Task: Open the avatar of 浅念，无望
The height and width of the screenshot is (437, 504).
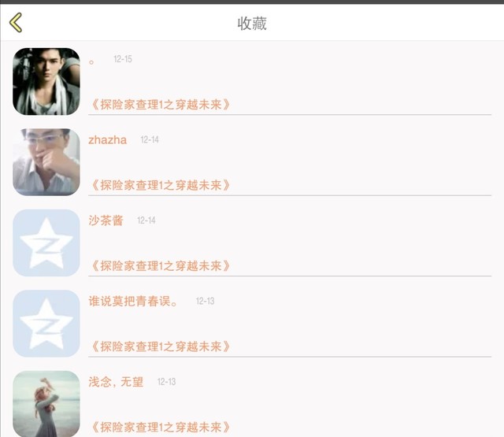Action: [46, 404]
